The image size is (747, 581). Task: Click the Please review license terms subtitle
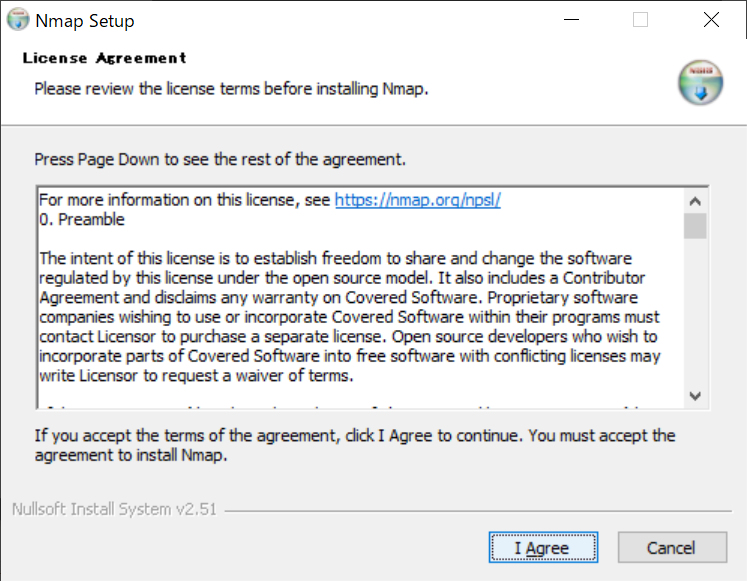(231, 89)
